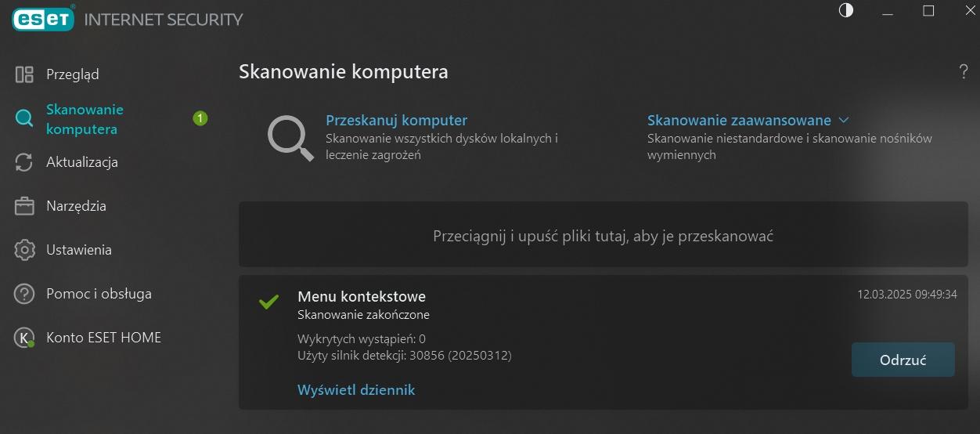Go to the Ustawienia section
This screenshot has width=980, height=434.
pyautogui.click(x=78, y=250)
